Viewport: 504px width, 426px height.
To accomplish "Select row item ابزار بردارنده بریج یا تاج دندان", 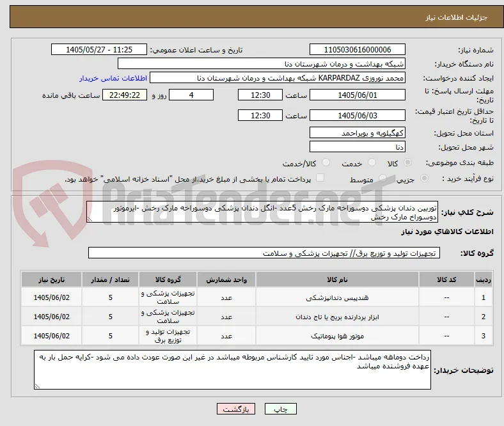I will click(337, 317).
